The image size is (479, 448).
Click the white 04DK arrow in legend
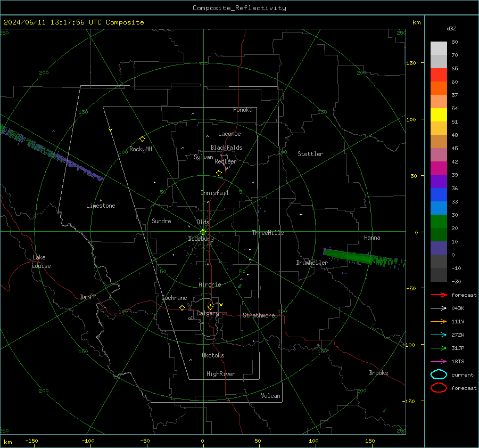point(439,308)
